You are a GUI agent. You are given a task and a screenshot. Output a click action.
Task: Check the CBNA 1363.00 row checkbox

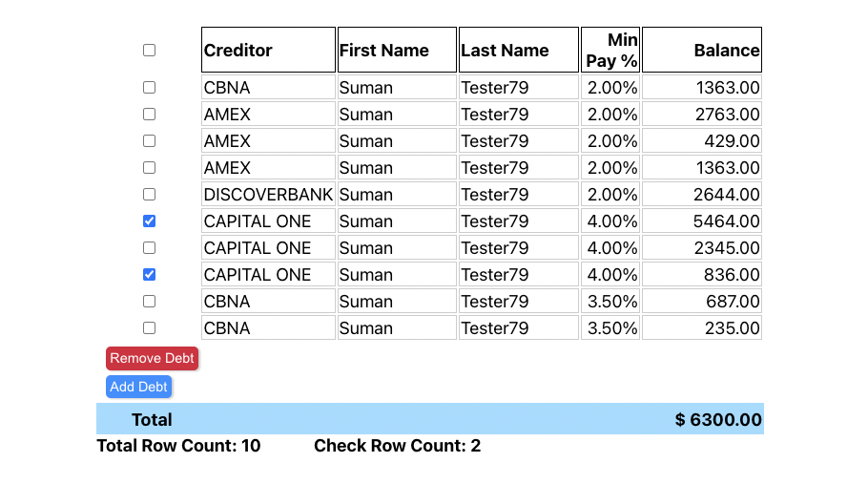click(149, 88)
